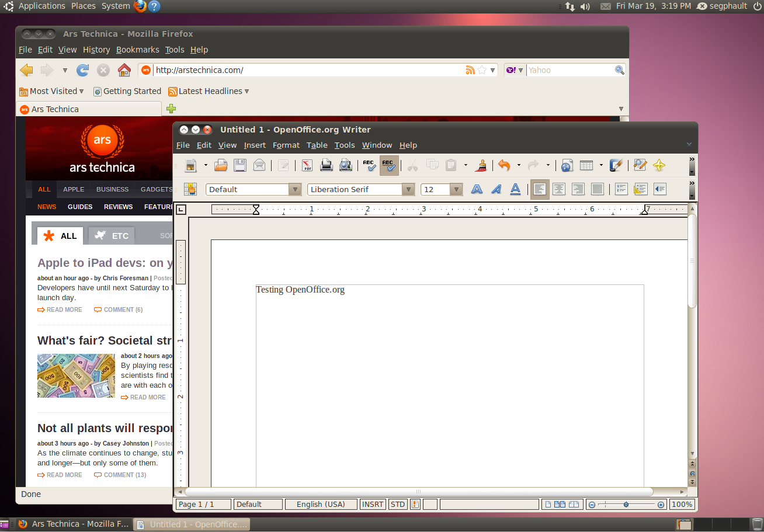Toggle Underline formatting icon
764x532 pixels.
tap(516, 189)
